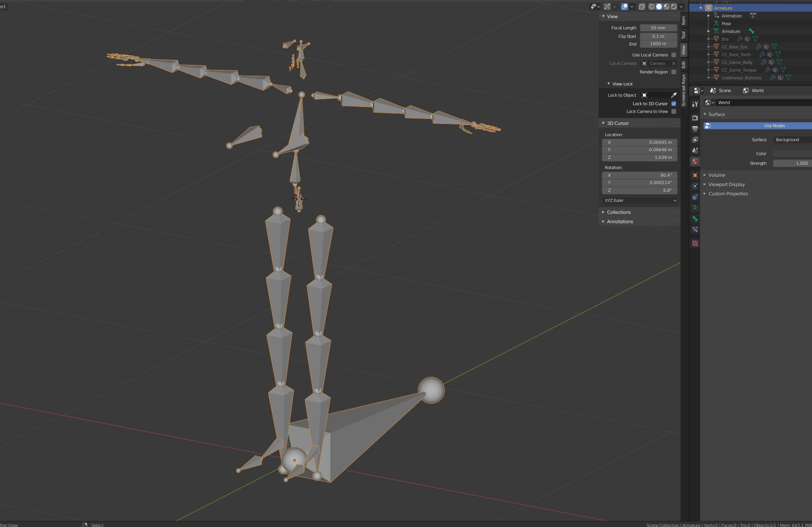Click the green bone icon beside Armature data

point(752,31)
